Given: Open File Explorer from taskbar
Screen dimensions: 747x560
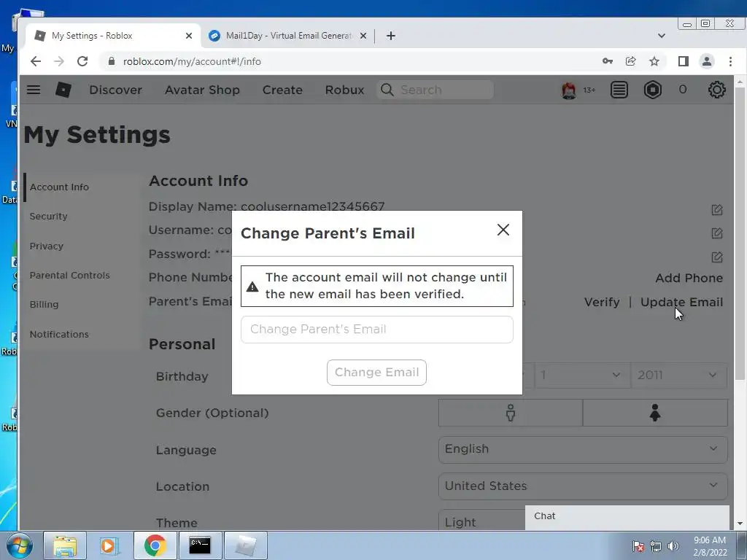Looking at the screenshot, I should (65, 545).
